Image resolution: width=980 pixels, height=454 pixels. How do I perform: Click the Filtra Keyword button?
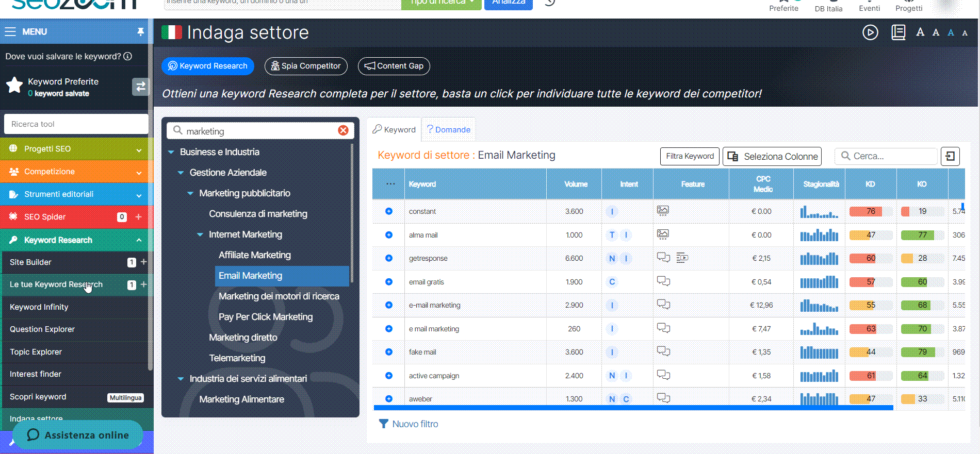coord(690,156)
